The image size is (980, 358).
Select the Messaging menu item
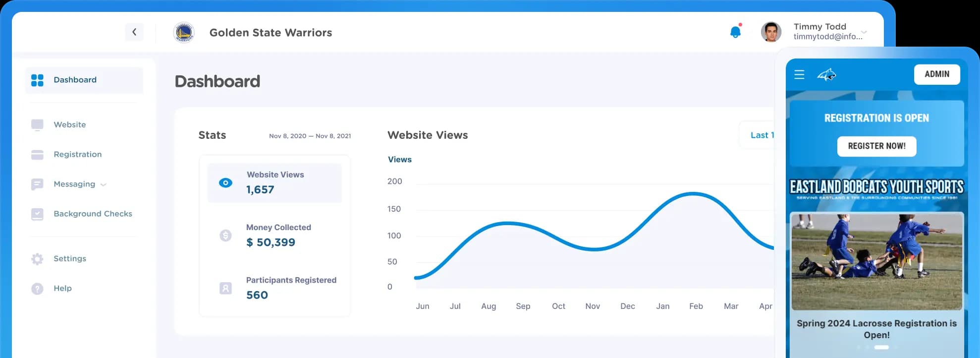(74, 184)
